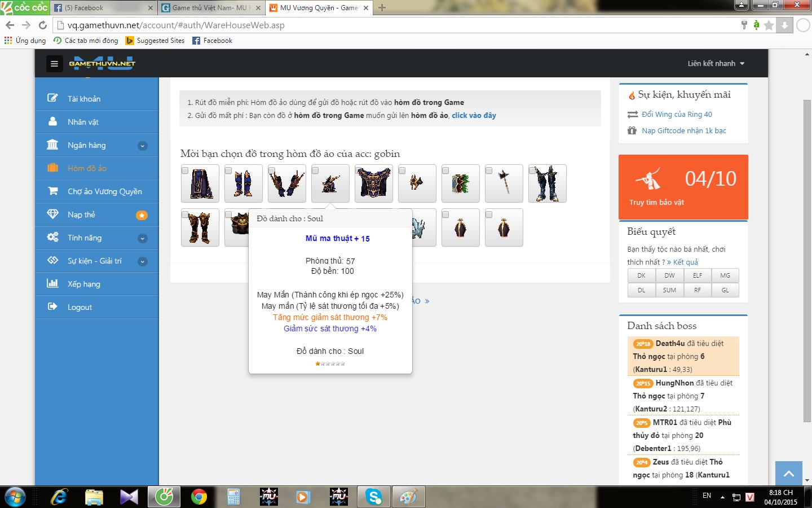Tick the checkbox on the blue robe pants item
The width and height of the screenshot is (812, 508).
[185, 170]
